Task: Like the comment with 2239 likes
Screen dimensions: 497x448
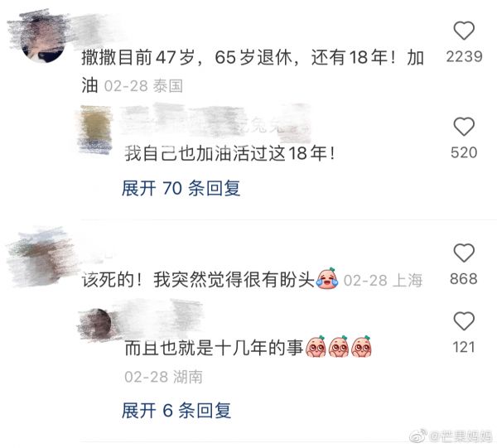Action: tap(464, 31)
